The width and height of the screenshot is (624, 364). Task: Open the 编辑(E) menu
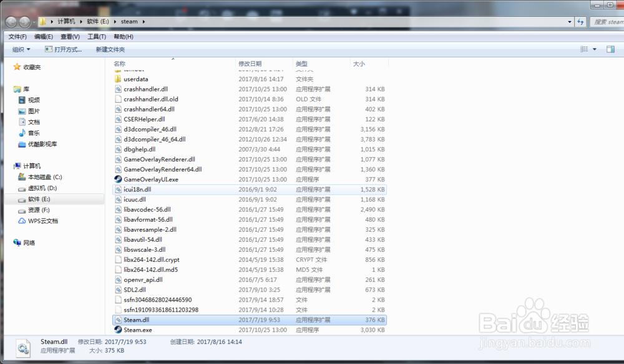44,37
